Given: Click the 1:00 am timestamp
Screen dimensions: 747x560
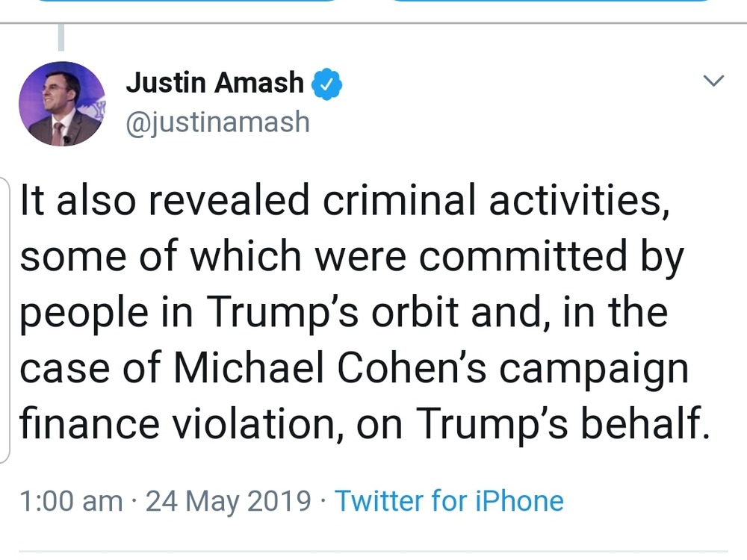Looking at the screenshot, I should [72, 500].
